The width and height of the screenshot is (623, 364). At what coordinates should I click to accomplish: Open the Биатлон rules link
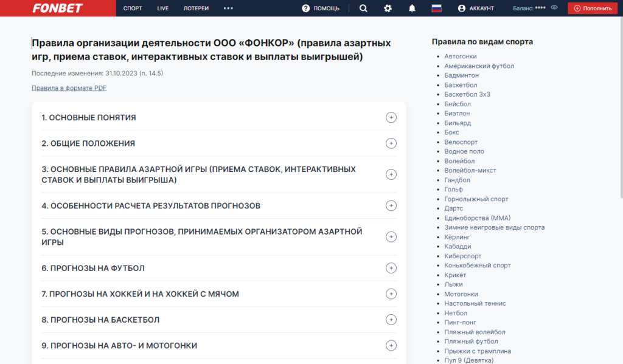(x=457, y=114)
